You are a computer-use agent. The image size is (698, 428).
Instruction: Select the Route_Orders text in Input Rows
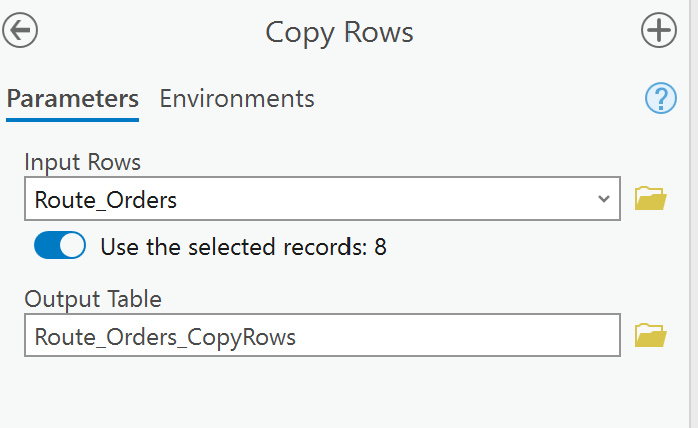pos(106,200)
